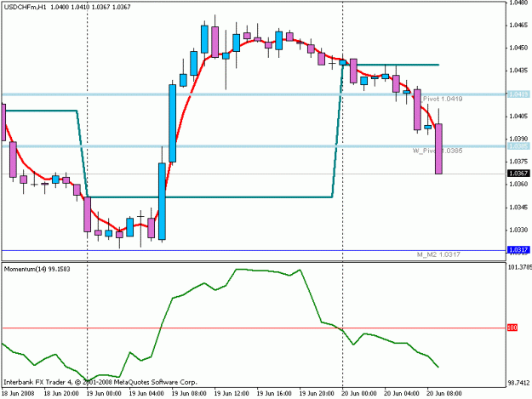Screen dimensions: 532x399
Task: Click the 20 Jun 00:00 time label
Action: [359, 394]
